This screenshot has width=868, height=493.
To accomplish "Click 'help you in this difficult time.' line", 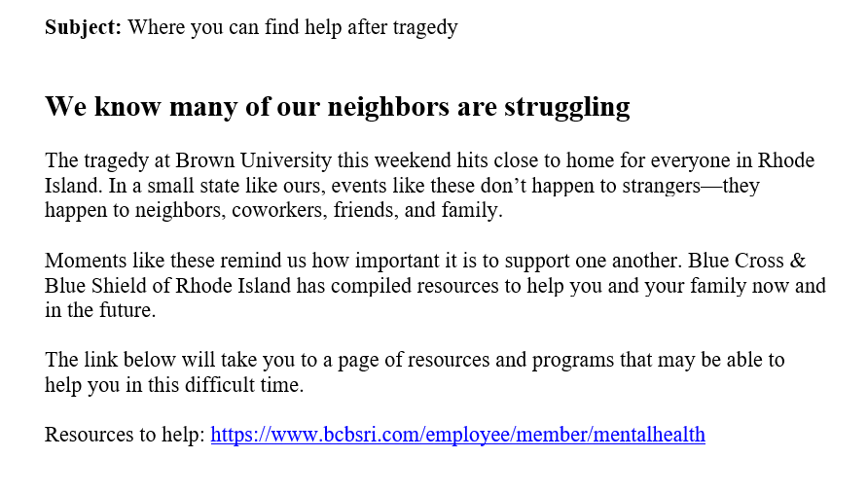I will click(x=174, y=385).
